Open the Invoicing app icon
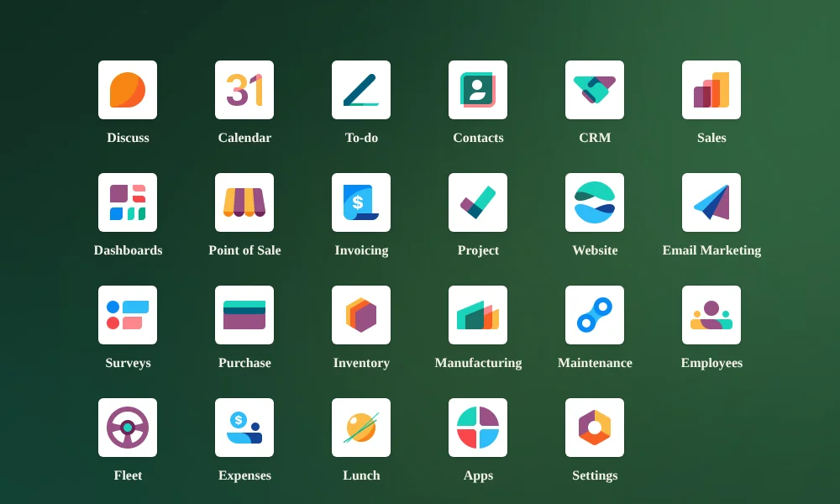Screen dimensions: 840x504 coord(361,202)
